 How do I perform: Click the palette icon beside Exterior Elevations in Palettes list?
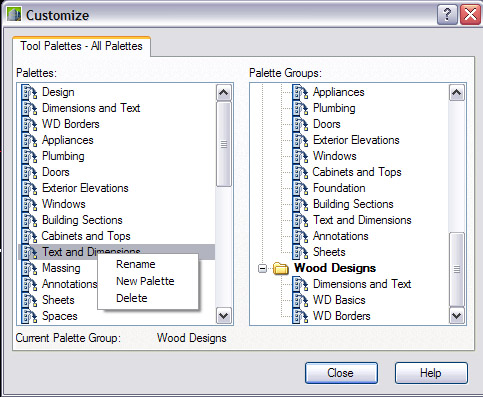click(29, 188)
